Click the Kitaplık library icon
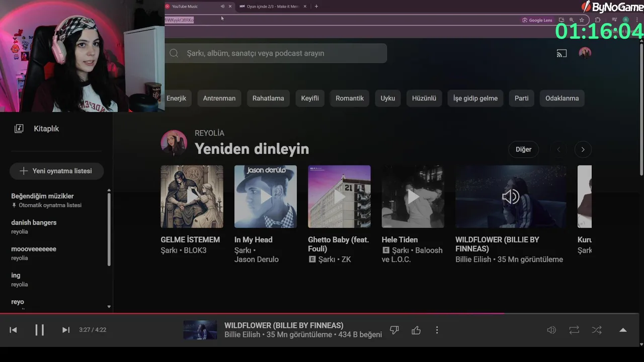The height and width of the screenshot is (362, 644). click(19, 129)
